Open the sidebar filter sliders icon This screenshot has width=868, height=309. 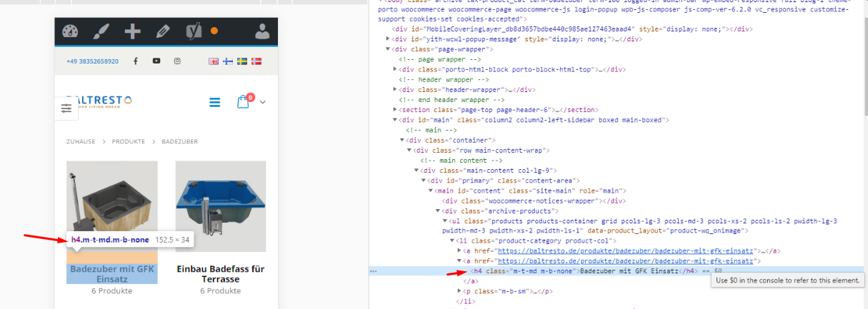click(66, 108)
